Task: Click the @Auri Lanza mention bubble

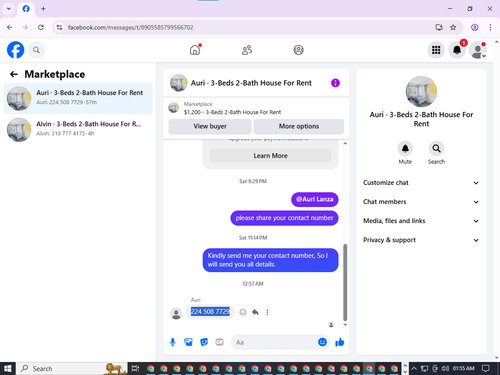Action: 315,199
